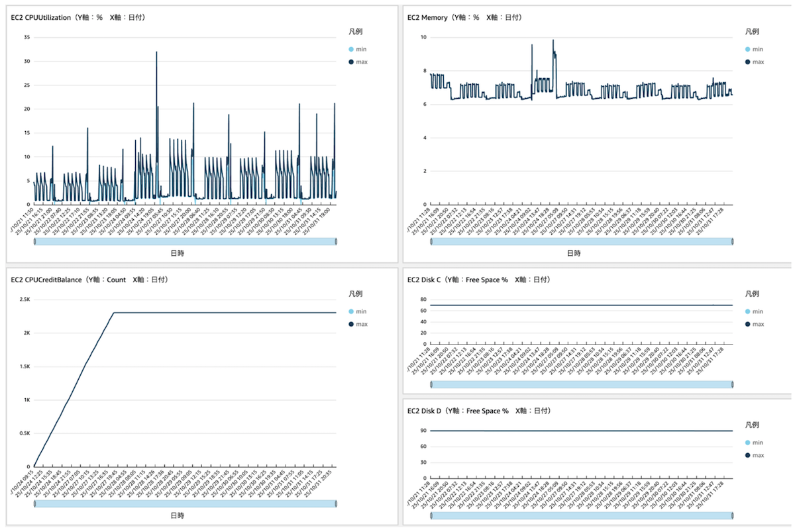Select the min legend dot in EC2 Memory
This screenshot has width=795, height=532.
[747, 49]
